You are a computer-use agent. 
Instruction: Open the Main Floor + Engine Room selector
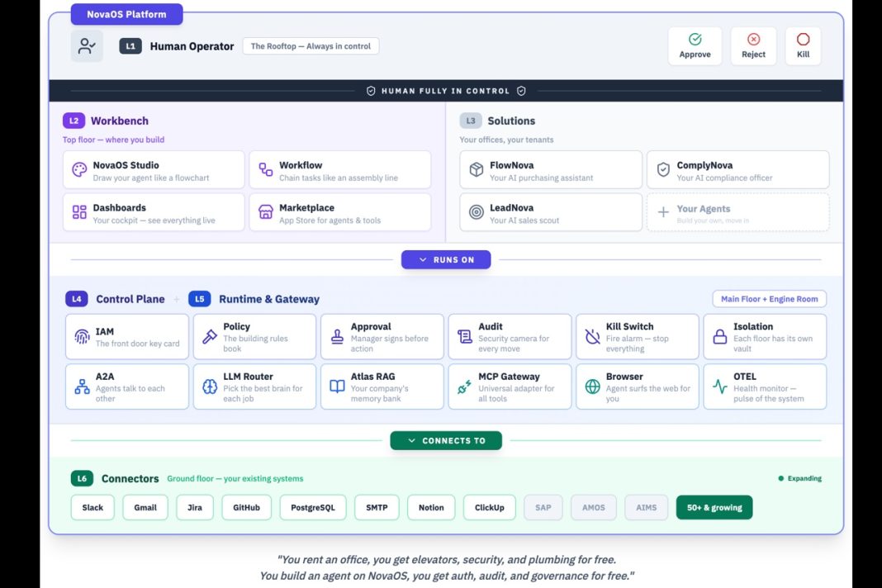click(x=768, y=298)
